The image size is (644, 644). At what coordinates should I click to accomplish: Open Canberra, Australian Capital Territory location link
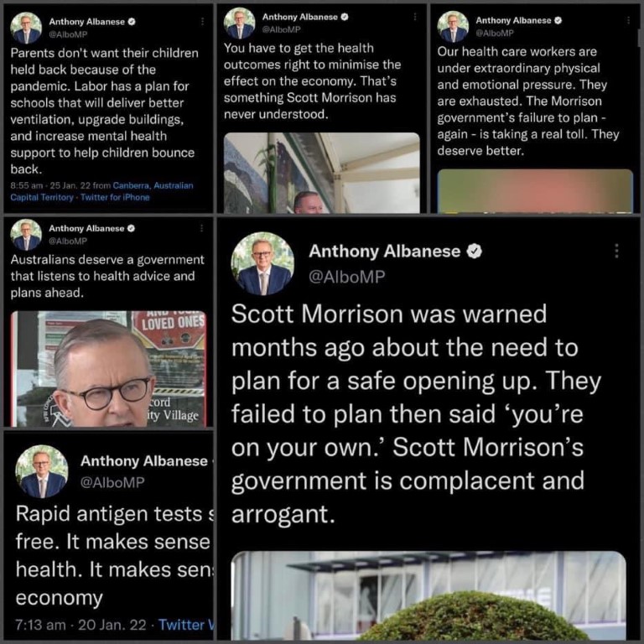[x=101, y=191]
